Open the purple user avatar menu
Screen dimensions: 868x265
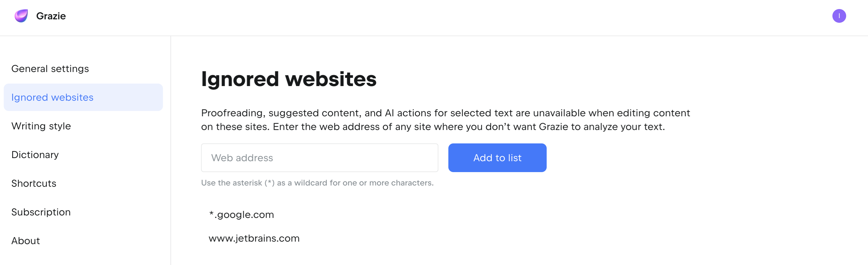pyautogui.click(x=839, y=16)
